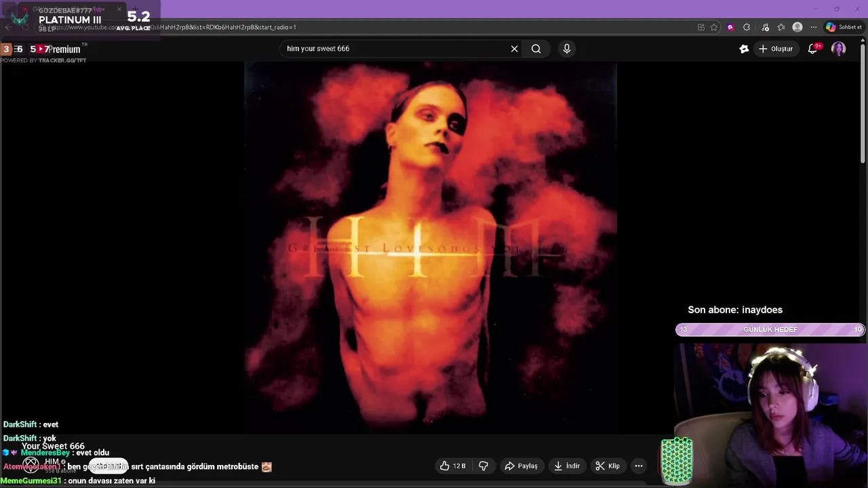Click the Your Sweet 666 video title
This screenshot has width=868, height=488.
tap(53, 446)
